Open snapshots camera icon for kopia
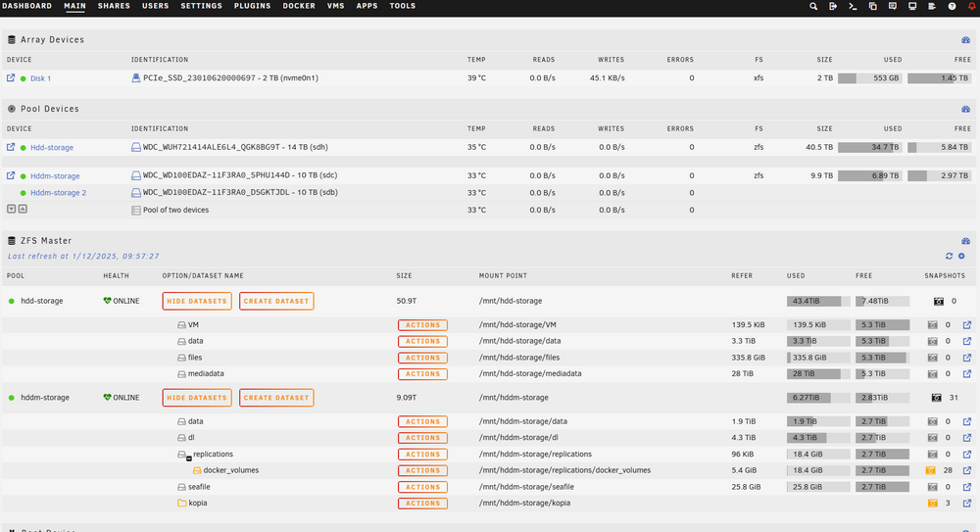 (933, 504)
